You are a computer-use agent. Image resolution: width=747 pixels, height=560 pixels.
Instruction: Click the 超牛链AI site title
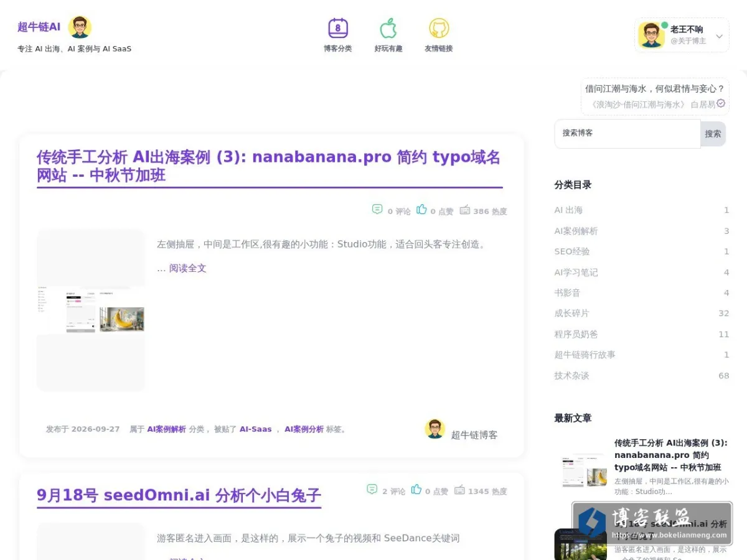pyautogui.click(x=39, y=27)
